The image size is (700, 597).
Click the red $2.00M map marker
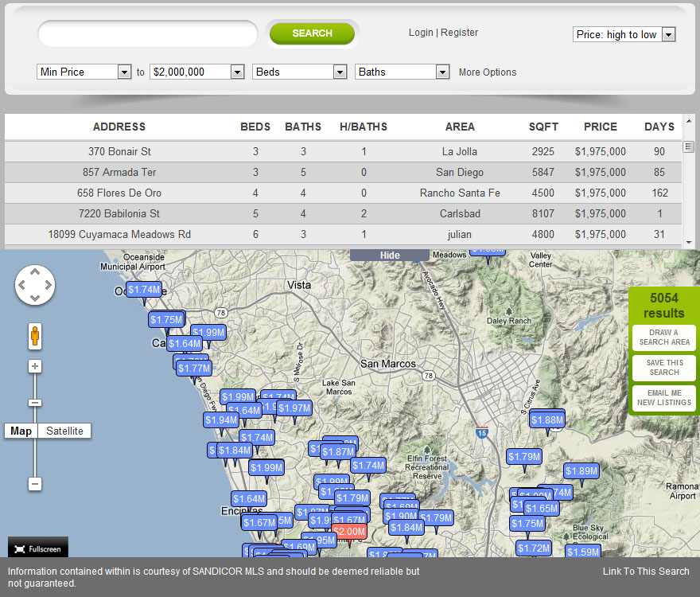349,531
